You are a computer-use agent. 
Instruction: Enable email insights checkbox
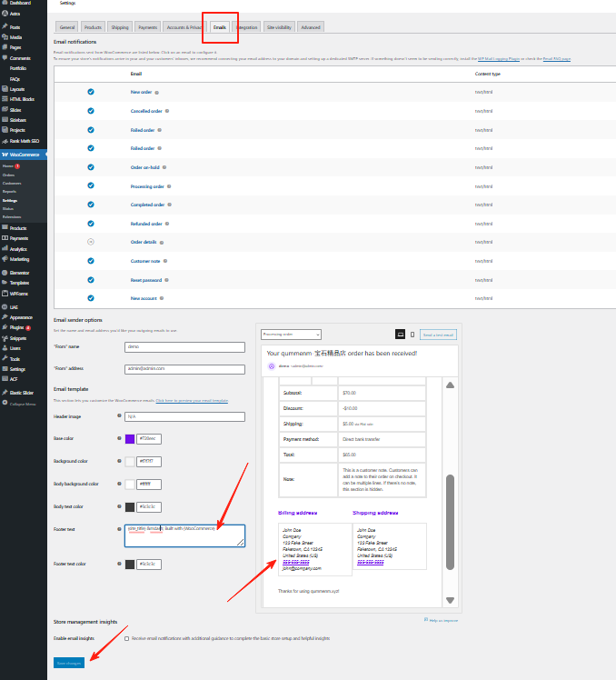[x=126, y=639]
